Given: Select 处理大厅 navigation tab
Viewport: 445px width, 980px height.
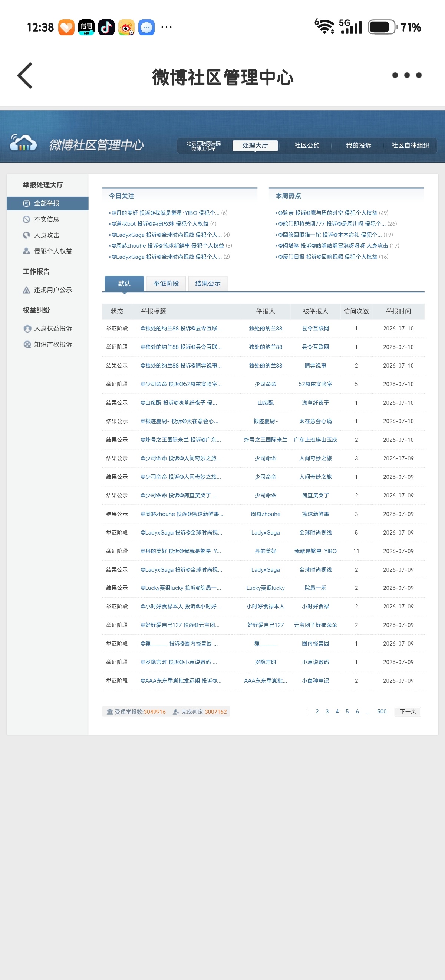Looking at the screenshot, I should point(255,146).
